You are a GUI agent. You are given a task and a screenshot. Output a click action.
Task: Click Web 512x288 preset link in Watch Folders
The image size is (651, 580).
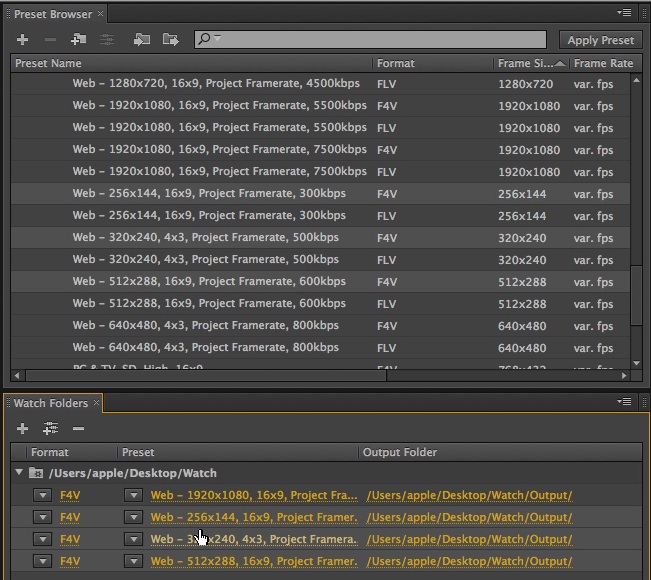point(254,561)
